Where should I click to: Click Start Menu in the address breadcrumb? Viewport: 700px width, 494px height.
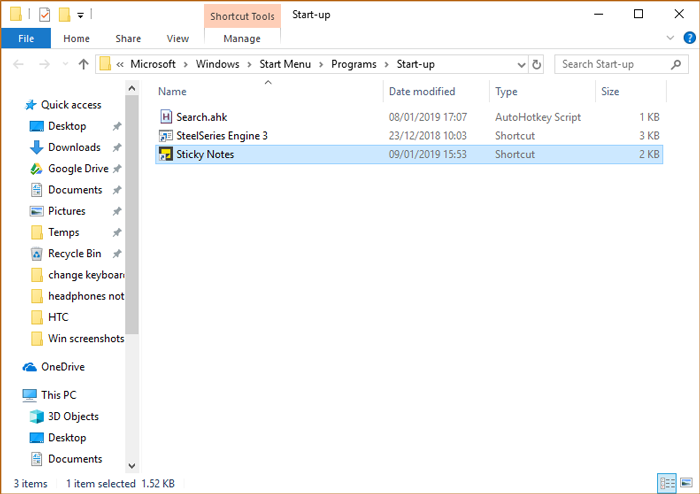[x=285, y=64]
